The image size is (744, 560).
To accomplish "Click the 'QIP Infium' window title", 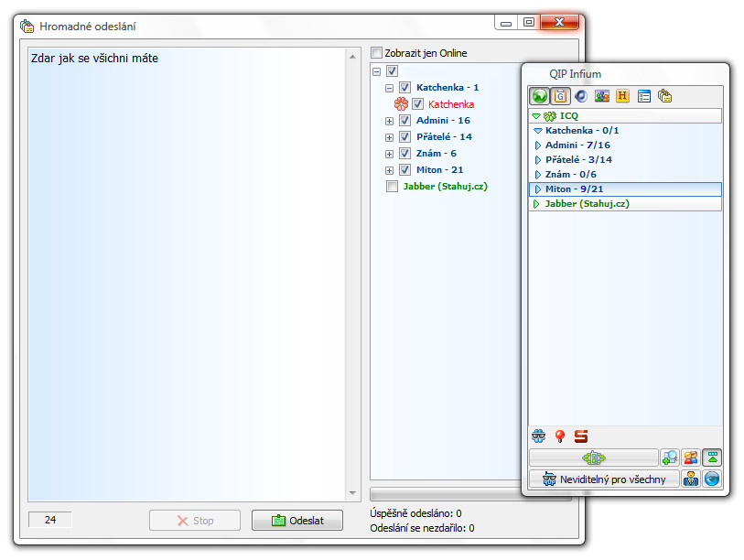I will tap(575, 74).
